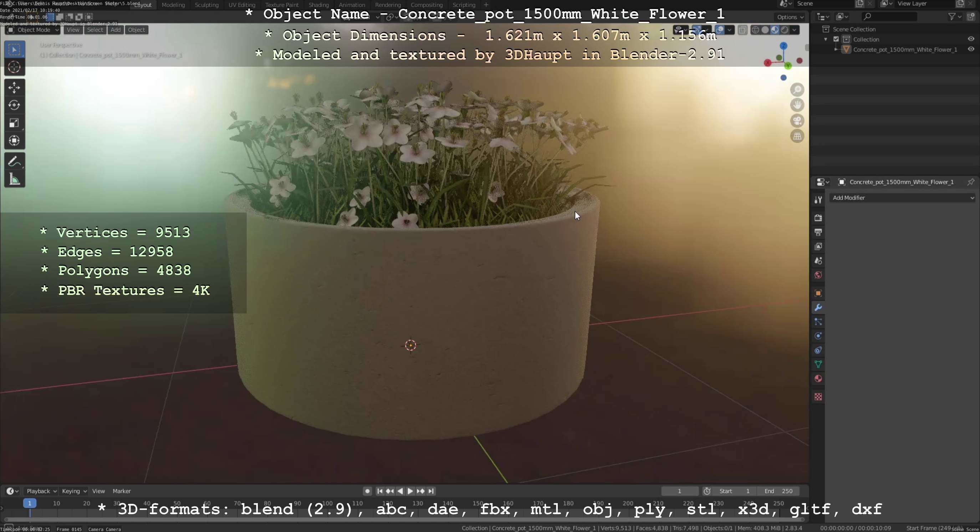Select the Annotate tool
Viewport: 980px width, 532px height.
[15, 161]
